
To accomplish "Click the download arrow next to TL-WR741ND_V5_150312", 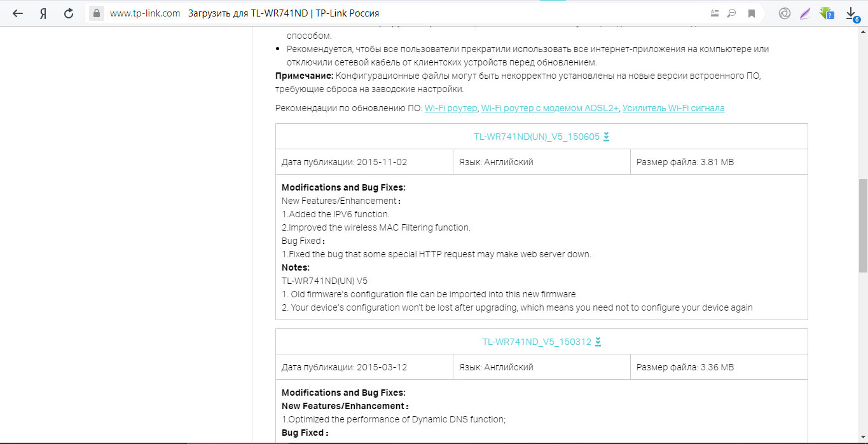I will pos(598,342).
